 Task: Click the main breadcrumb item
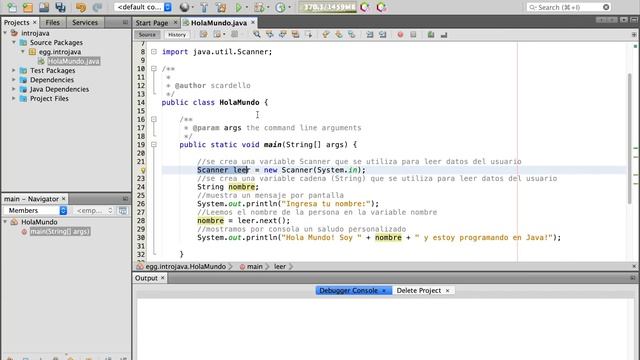pos(254,267)
